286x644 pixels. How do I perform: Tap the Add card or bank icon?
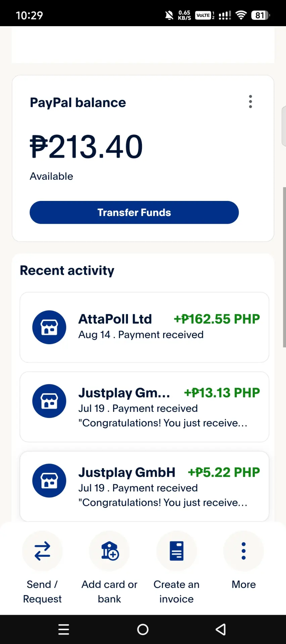click(x=109, y=551)
